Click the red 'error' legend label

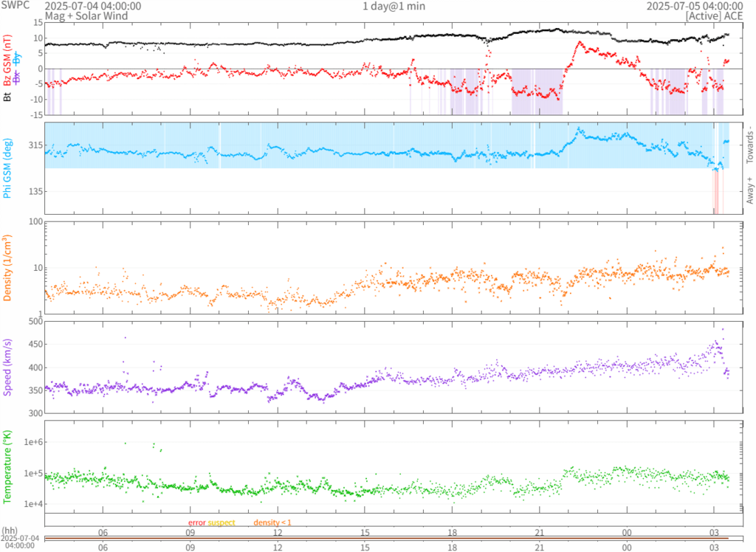click(196, 522)
